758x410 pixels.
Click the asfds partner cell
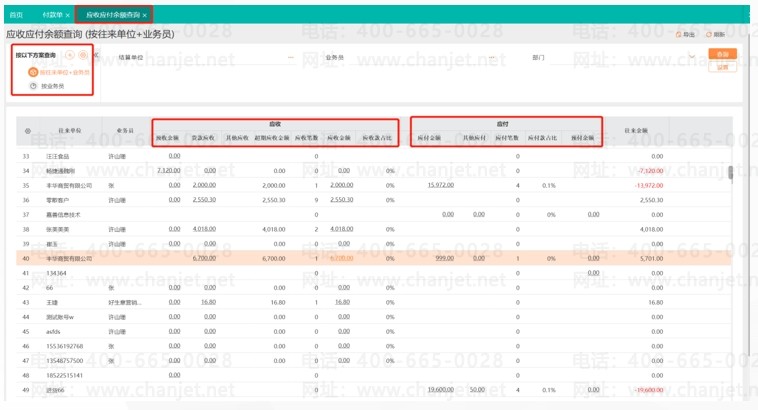point(53,332)
